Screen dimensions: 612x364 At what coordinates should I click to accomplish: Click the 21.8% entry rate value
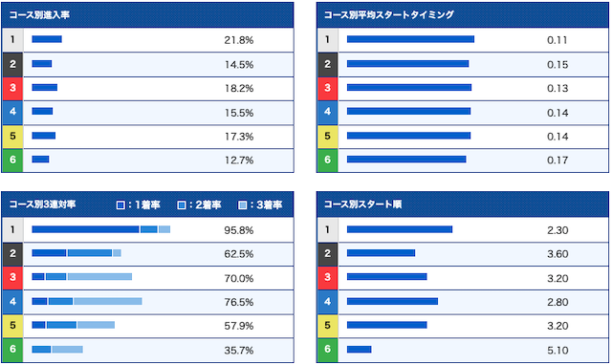(x=239, y=40)
